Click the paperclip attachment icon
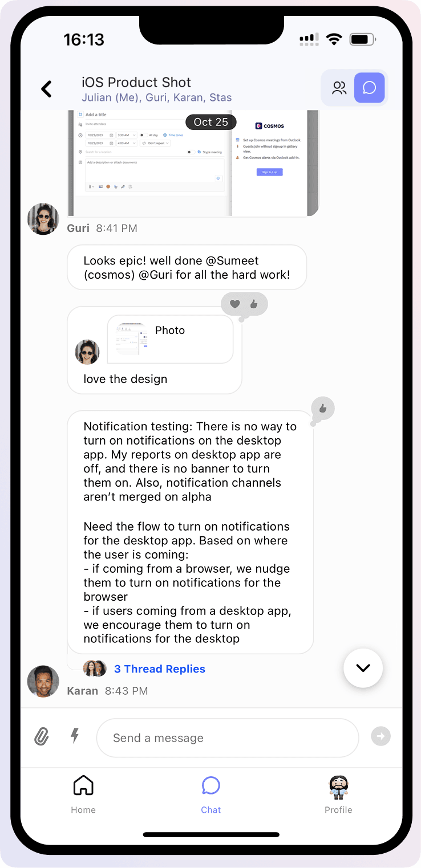 pyautogui.click(x=41, y=737)
